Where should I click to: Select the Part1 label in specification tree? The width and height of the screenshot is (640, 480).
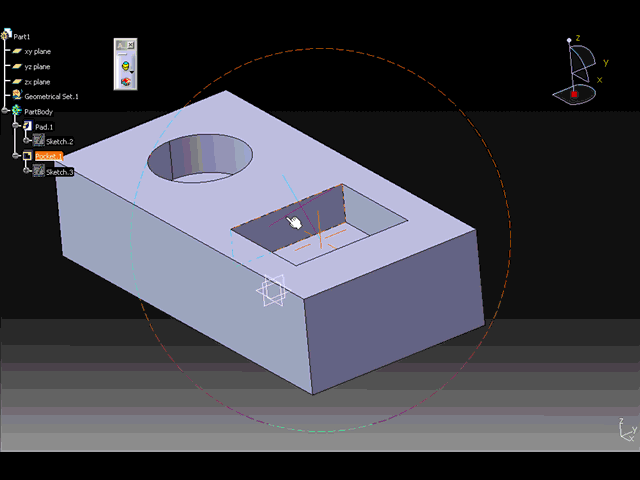pyautogui.click(x=22, y=37)
